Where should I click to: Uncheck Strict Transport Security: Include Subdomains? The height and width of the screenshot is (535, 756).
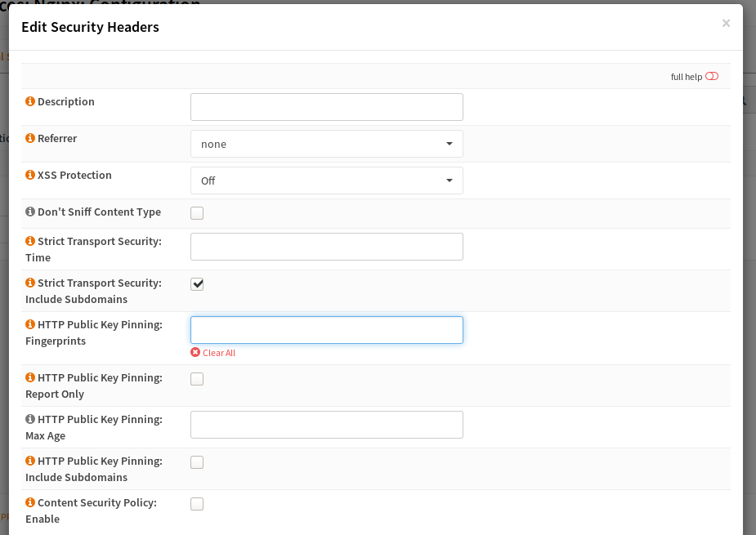tap(197, 283)
